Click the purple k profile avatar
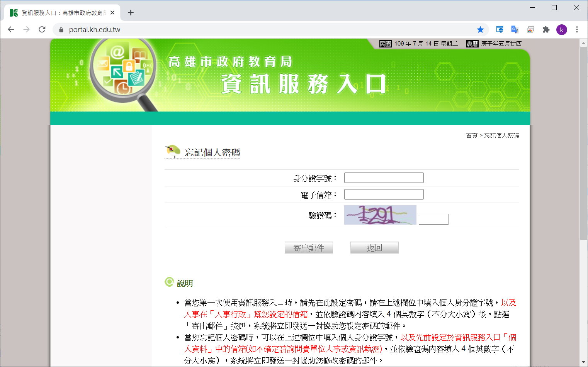588x367 pixels. [x=561, y=29]
